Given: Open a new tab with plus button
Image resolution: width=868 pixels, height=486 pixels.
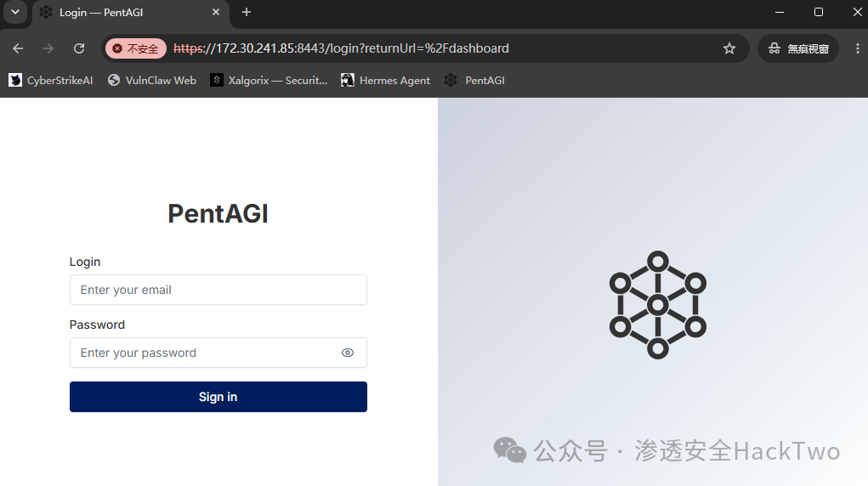Looking at the screenshot, I should point(247,12).
